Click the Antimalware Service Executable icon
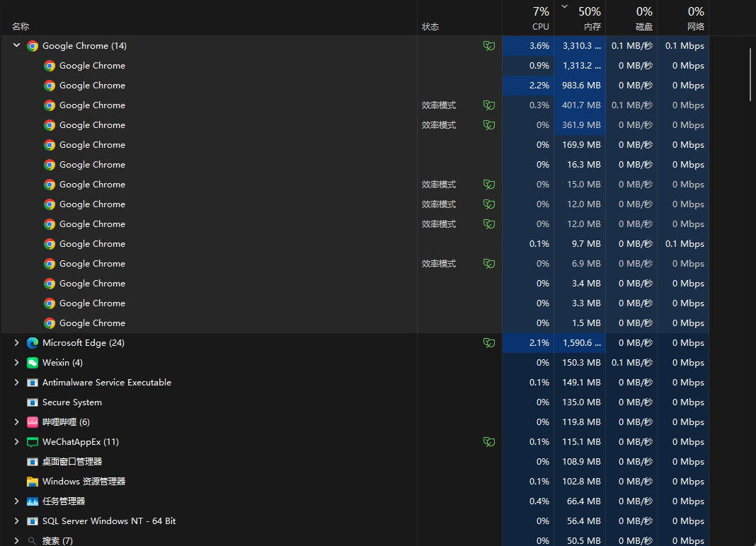756x546 pixels. [x=33, y=383]
